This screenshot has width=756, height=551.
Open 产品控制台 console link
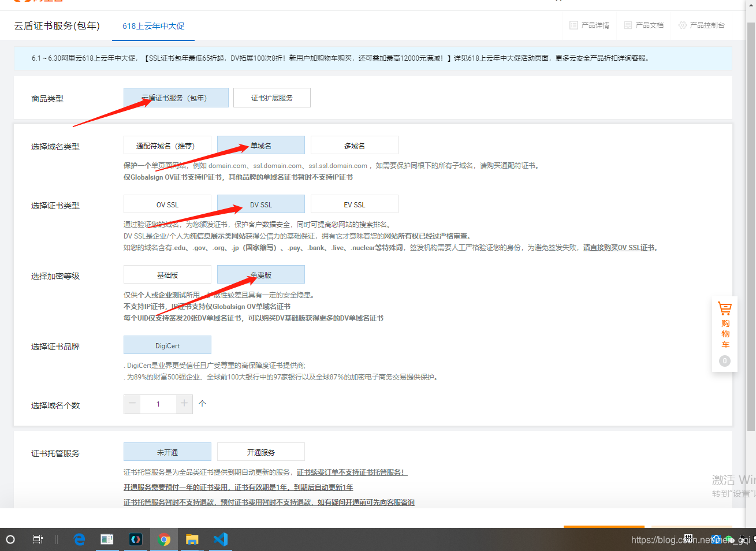pyautogui.click(x=702, y=25)
